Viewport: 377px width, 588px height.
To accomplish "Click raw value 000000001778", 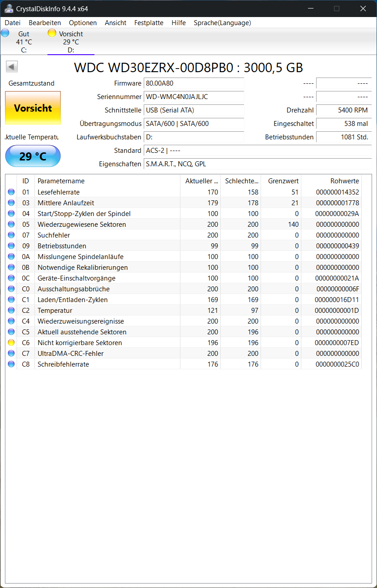I will (x=337, y=203).
